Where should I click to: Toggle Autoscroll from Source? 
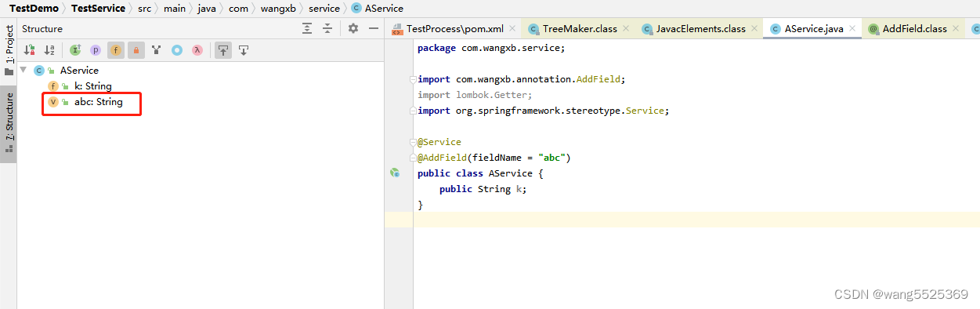(244, 50)
